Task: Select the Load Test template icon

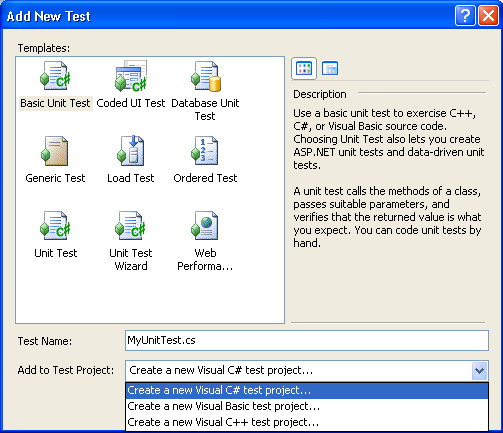Action: (x=131, y=150)
